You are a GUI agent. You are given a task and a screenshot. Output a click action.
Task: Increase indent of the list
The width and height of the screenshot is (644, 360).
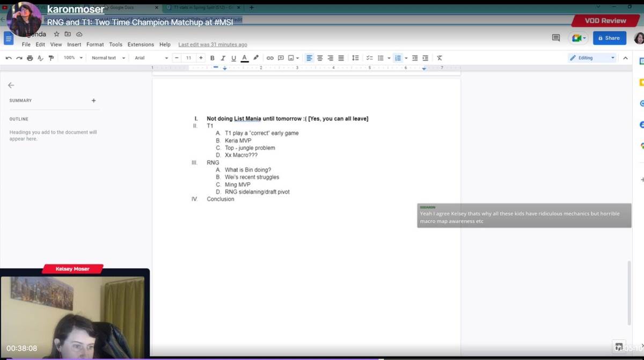tap(426, 58)
